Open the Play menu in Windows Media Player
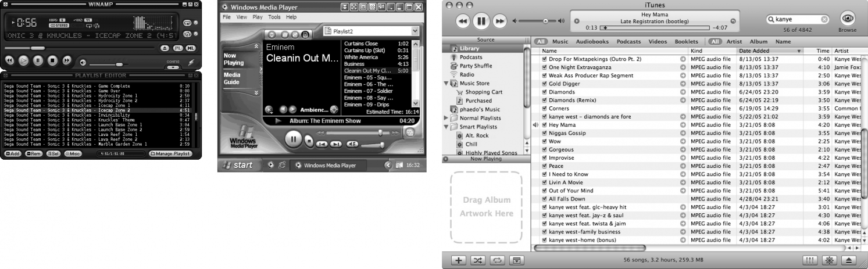This screenshot has width=868, height=269. [x=258, y=17]
